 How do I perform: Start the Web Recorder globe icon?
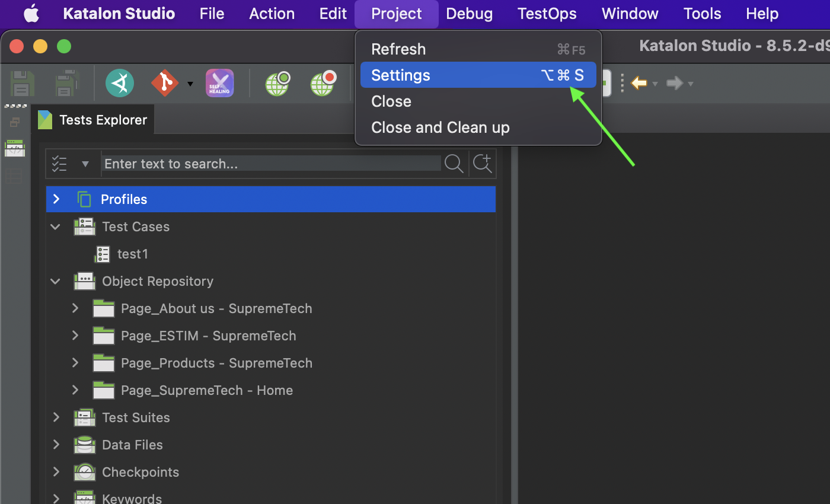coord(323,84)
